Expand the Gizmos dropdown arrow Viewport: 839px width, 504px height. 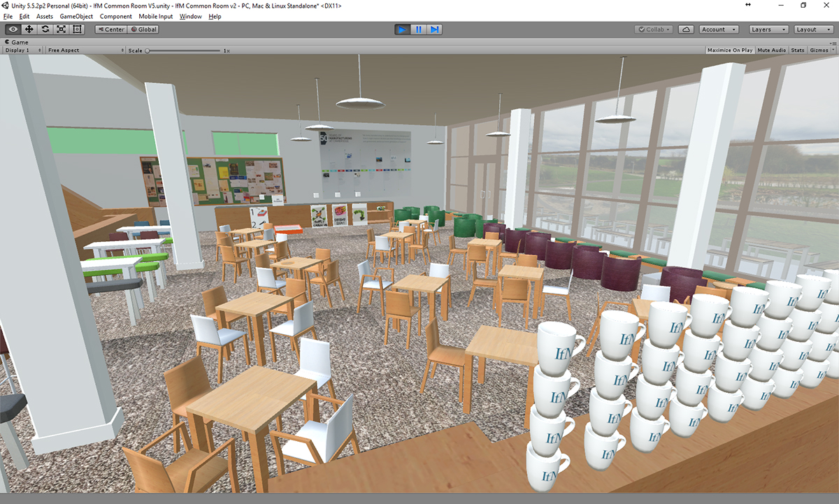832,50
